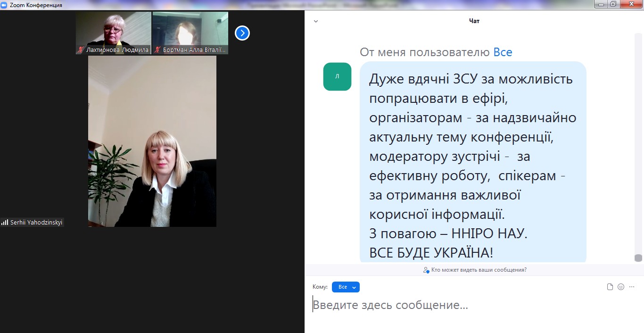Click muted mic icon on Лахтионова Людмила

(81, 50)
